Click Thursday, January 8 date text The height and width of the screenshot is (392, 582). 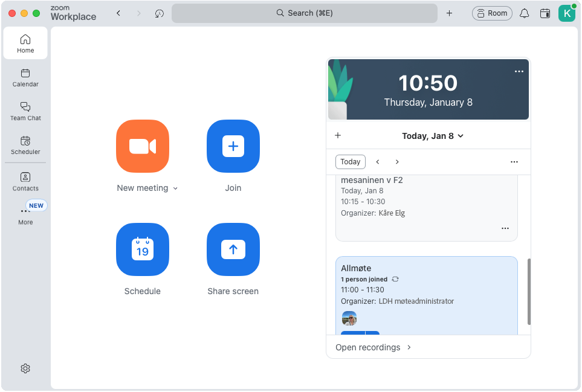click(428, 102)
